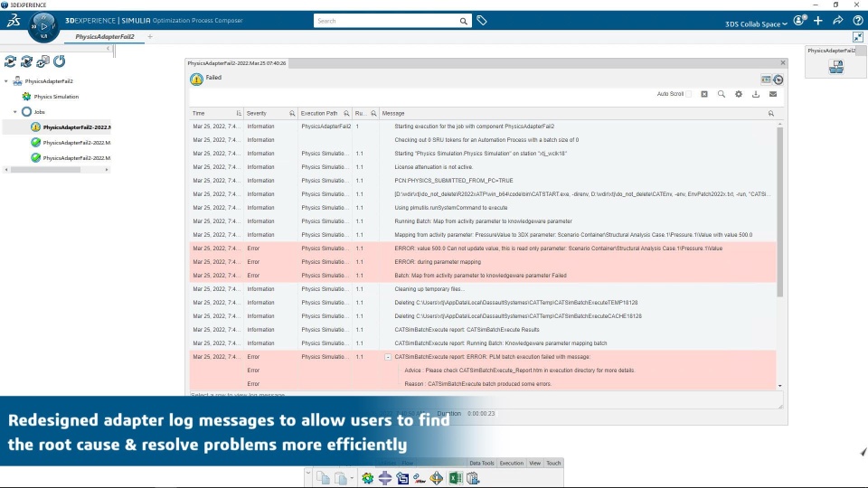Download the log with arrow icon
868x488 pixels.
[x=756, y=94]
